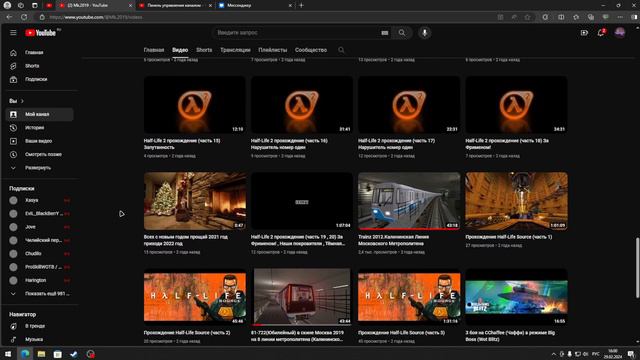The image size is (640, 360).
Task: Go back with browser back arrow
Action: click(9, 17)
